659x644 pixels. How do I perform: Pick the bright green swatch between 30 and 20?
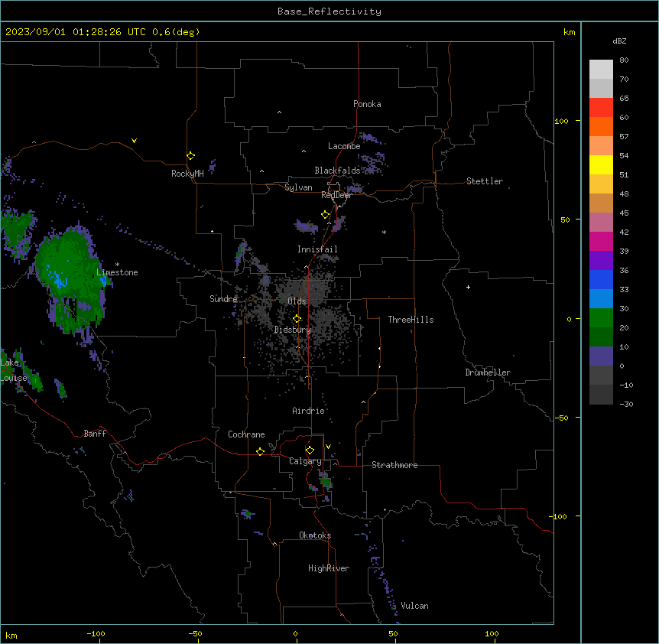601,318
